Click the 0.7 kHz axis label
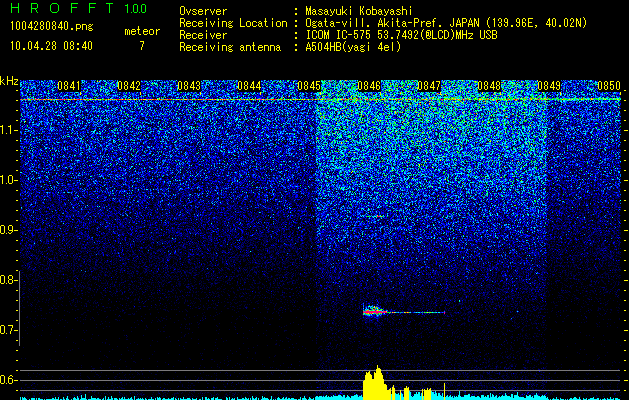629x400 pixels. pyautogui.click(x=9, y=330)
